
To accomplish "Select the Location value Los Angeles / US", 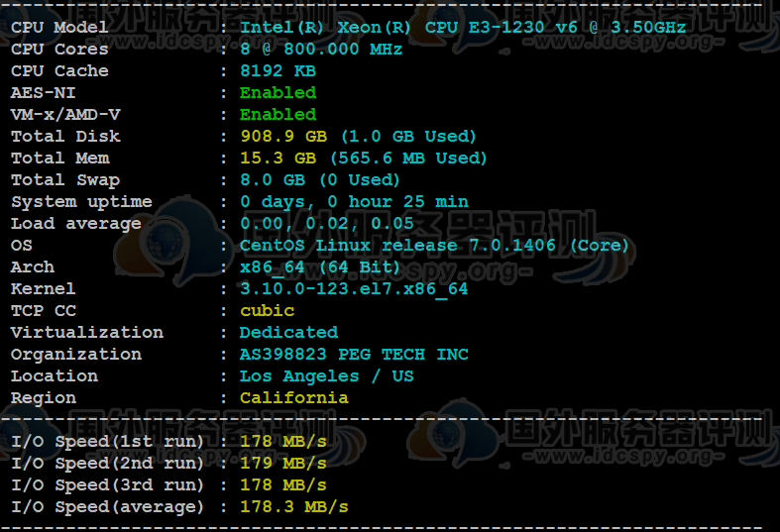I will (x=327, y=376).
